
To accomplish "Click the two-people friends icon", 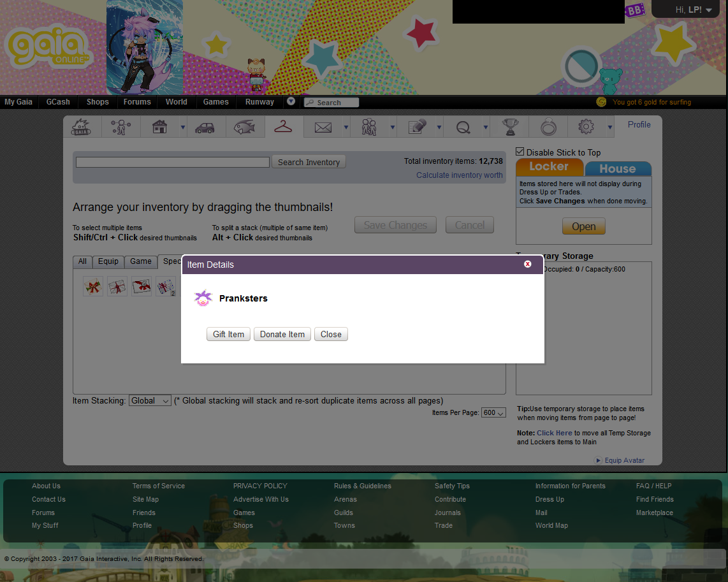I will point(369,127).
